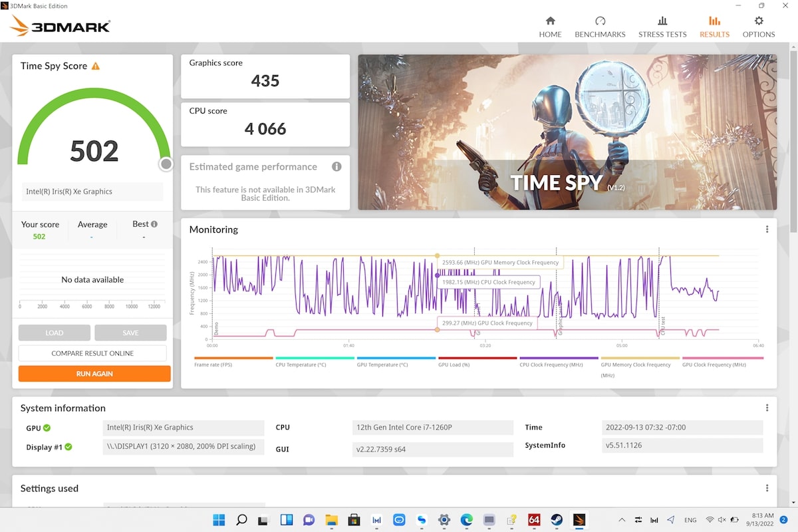Image resolution: width=798 pixels, height=532 pixels.
Task: Toggle GPU Clock Frequency legend
Action: [x=722, y=362]
